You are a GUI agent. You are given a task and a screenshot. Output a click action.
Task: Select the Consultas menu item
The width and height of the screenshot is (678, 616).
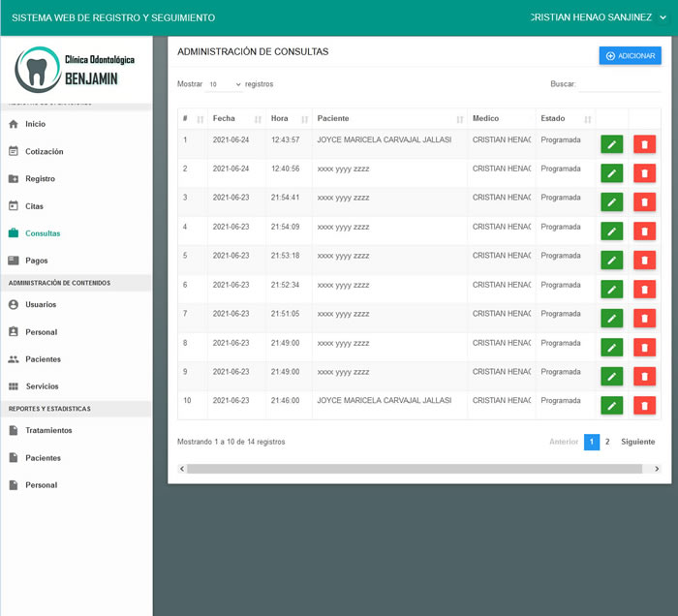tap(43, 233)
